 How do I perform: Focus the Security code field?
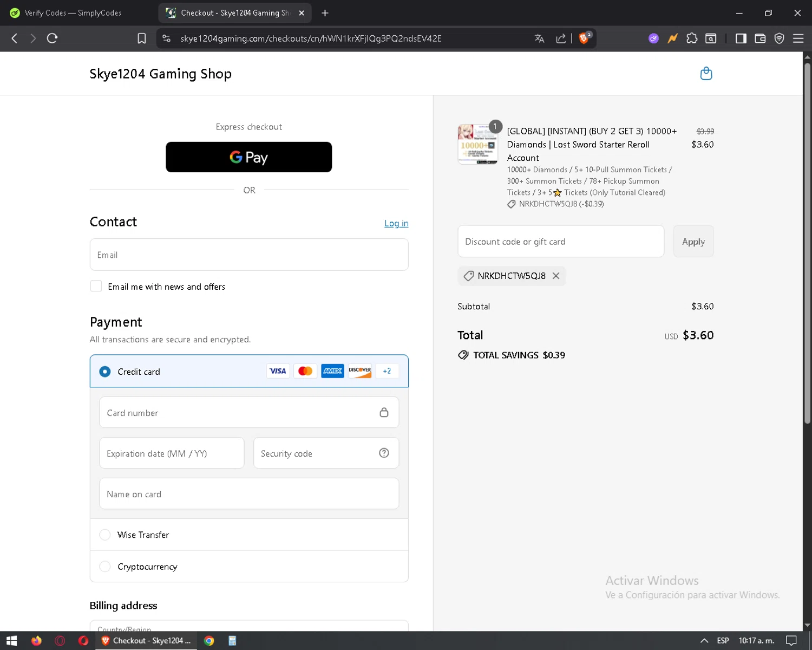(326, 453)
